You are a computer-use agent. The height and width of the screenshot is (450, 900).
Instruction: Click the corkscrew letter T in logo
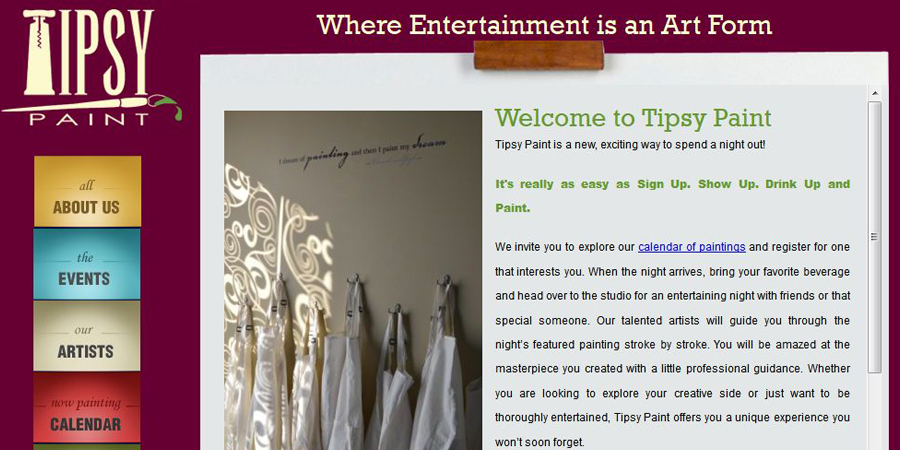coord(40,52)
